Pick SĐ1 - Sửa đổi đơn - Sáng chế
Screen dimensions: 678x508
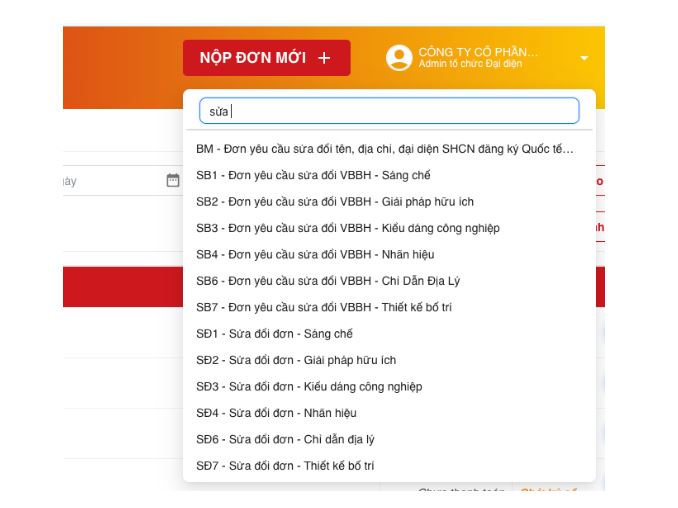pyautogui.click(x=274, y=334)
